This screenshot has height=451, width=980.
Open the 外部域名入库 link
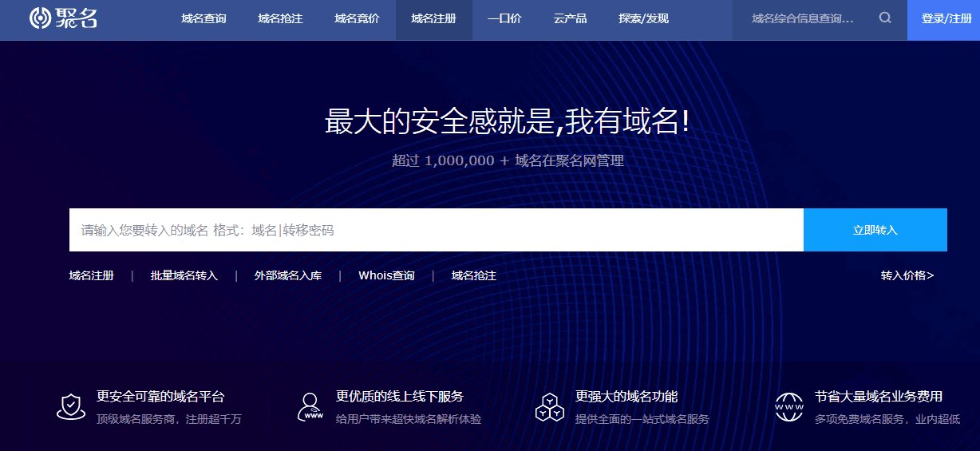coord(288,275)
